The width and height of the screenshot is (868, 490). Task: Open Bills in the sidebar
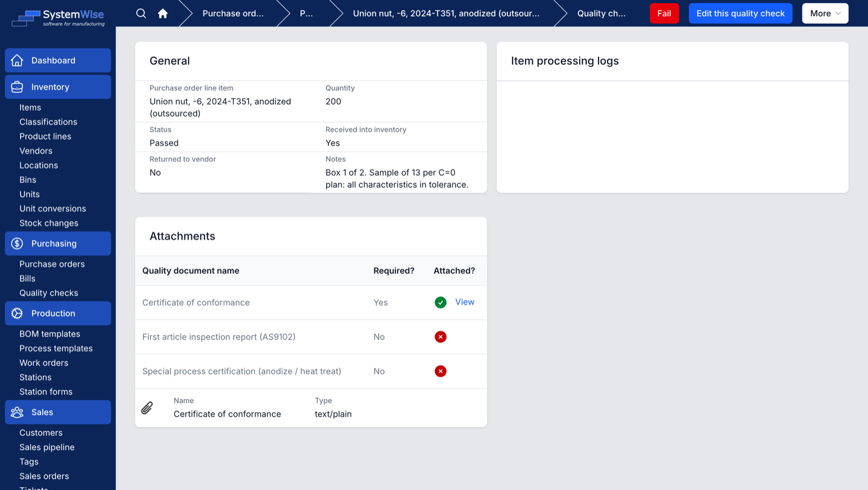pos(27,278)
